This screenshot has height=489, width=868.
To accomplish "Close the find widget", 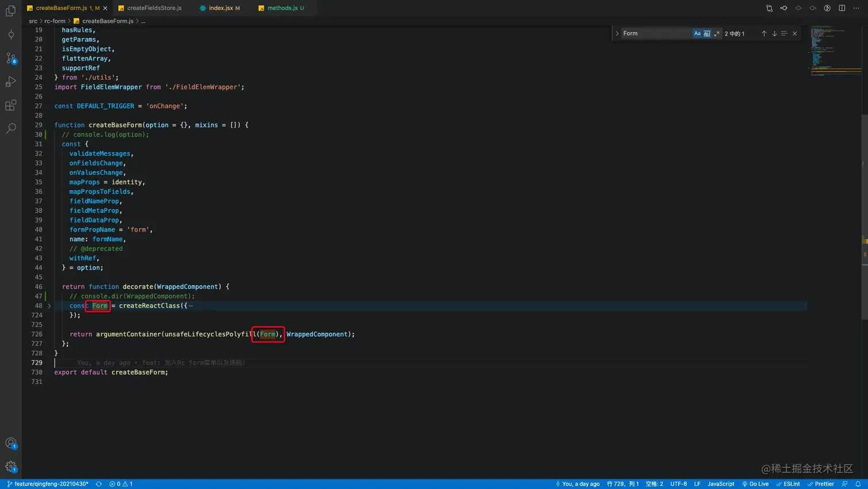I will pos(795,33).
